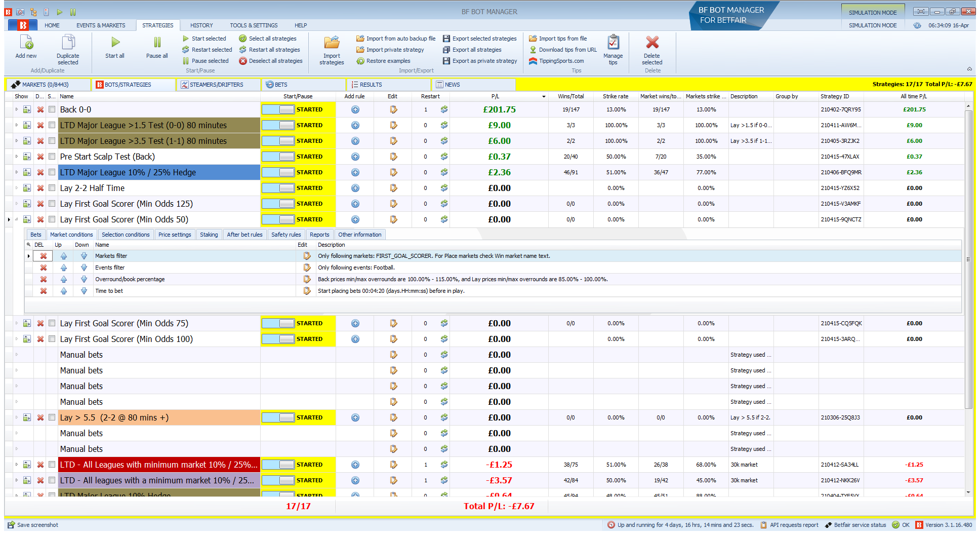The width and height of the screenshot is (980, 535).
Task: Click Select all strategies button
Action: [x=268, y=39]
